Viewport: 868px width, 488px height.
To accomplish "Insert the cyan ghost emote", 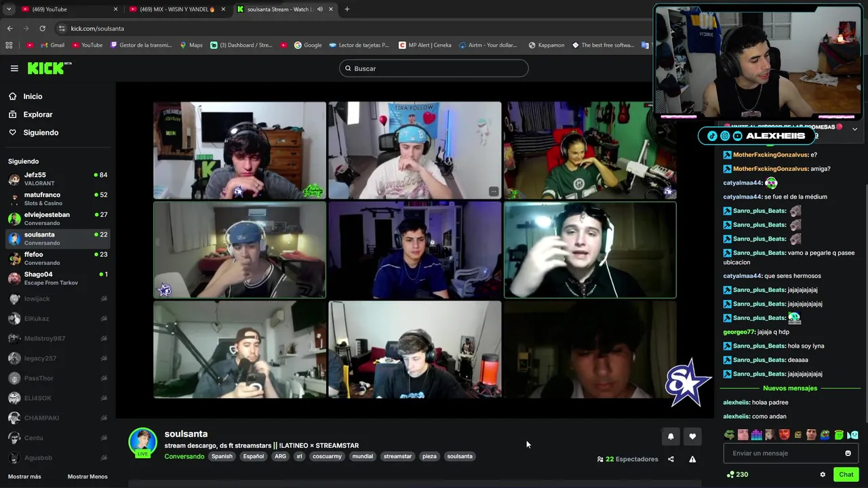I will 853,434.
